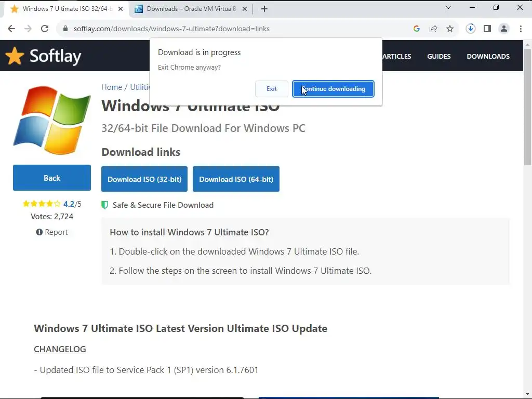Click Continue downloading button
This screenshot has width=532, height=399.
333,89
